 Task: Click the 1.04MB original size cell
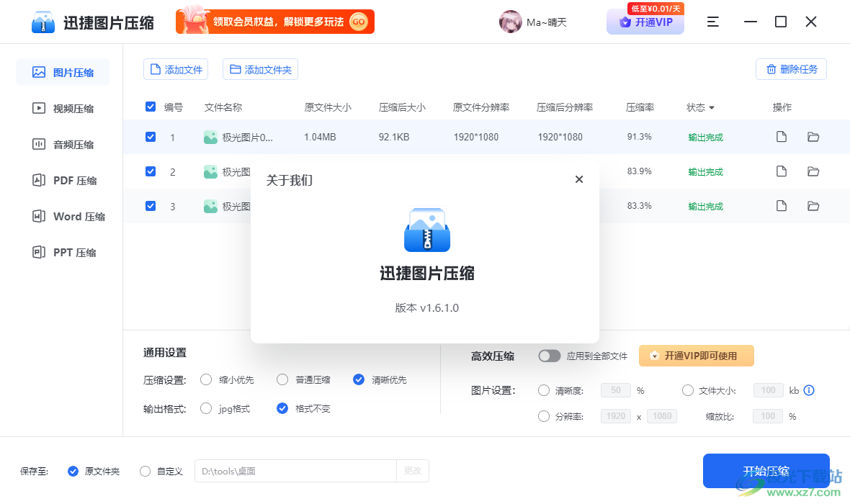(320, 137)
